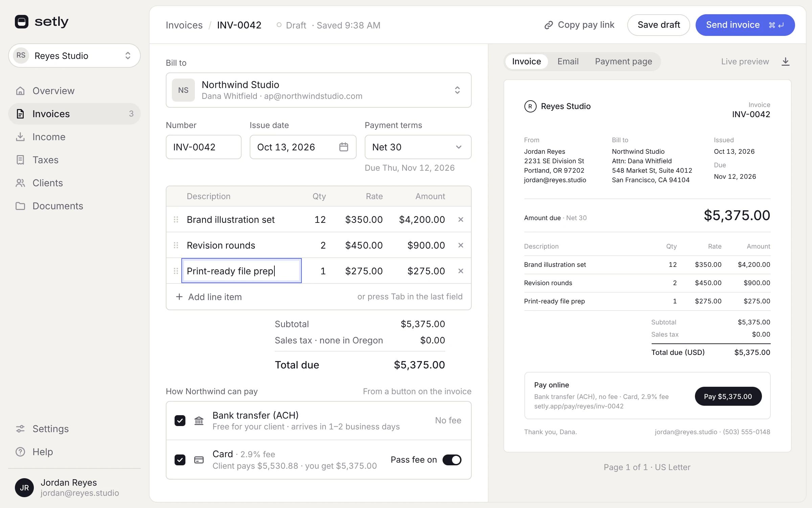
Task: Click the Invoices count badge 3
Action: click(131, 114)
